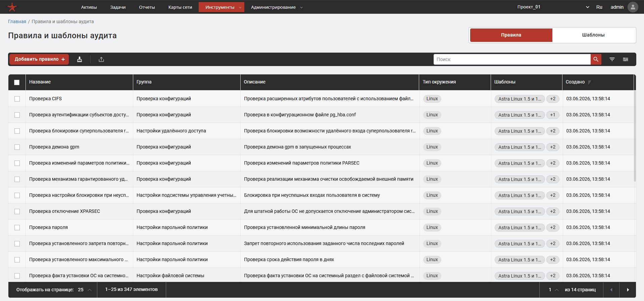Open the page number selector
Viewport: 644px width, 301px height.
pyautogui.click(x=553, y=290)
